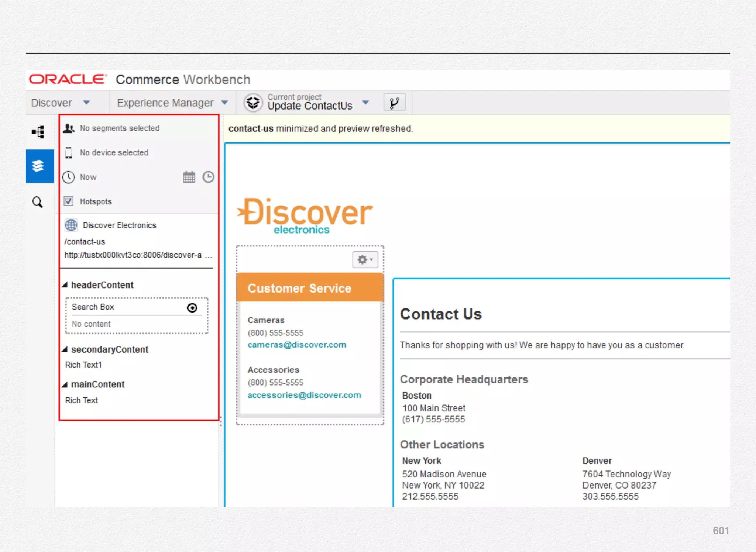The height and width of the screenshot is (552, 756).
Task: Click the clock time picker icon
Action: tap(208, 177)
